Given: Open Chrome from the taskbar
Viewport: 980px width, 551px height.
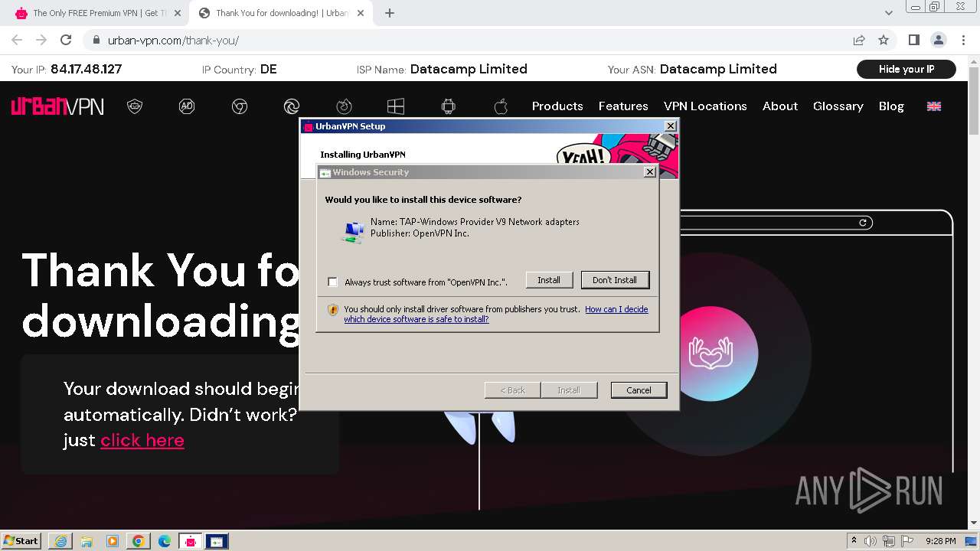Looking at the screenshot, I should (139, 541).
